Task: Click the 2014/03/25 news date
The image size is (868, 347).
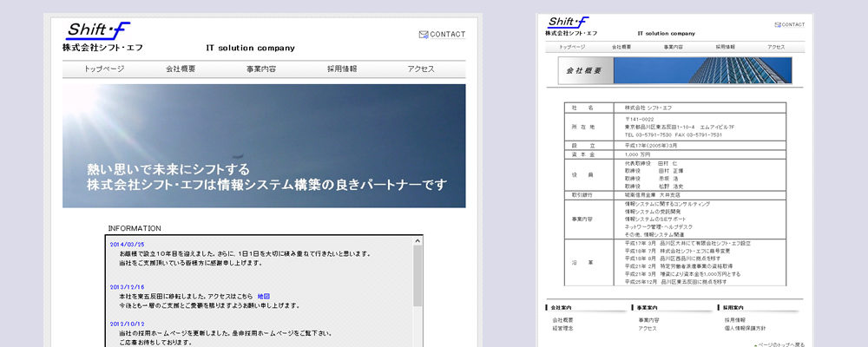Action: [x=127, y=244]
